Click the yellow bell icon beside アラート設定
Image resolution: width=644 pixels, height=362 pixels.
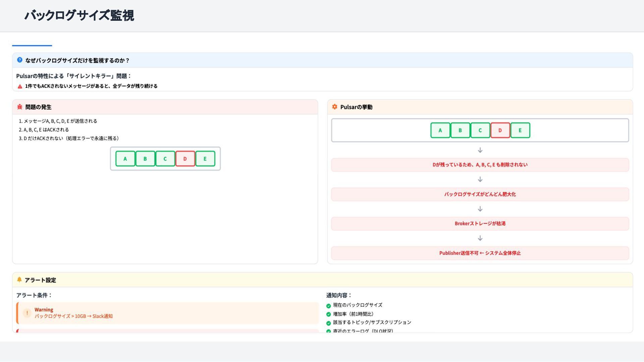pyautogui.click(x=19, y=280)
